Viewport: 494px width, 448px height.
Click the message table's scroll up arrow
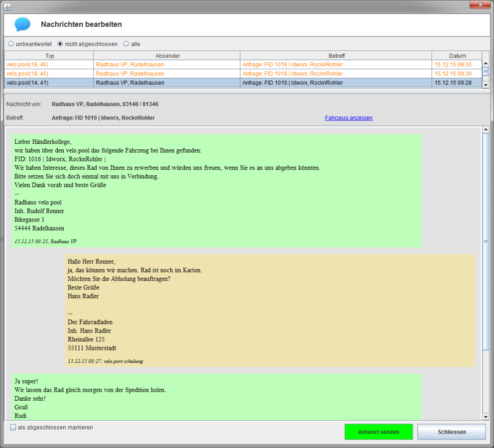point(486,63)
